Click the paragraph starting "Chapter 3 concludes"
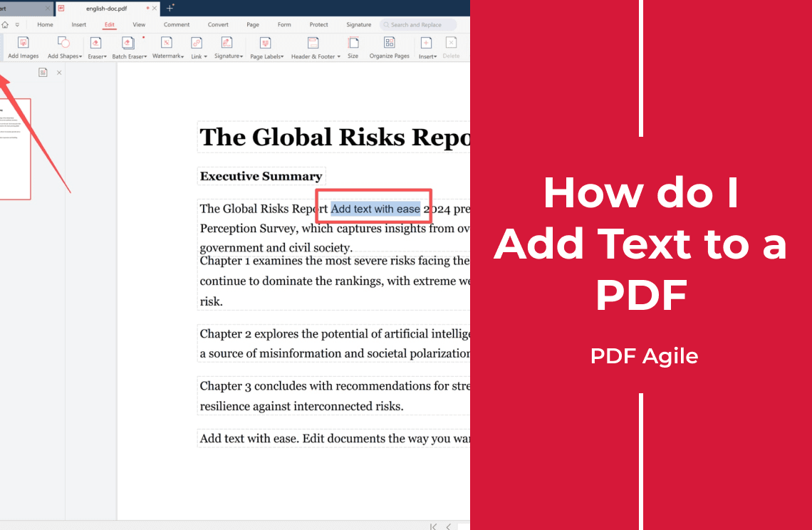This screenshot has height=530, width=812. coord(335,396)
